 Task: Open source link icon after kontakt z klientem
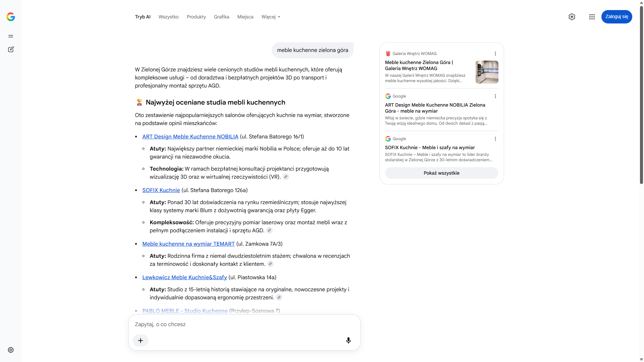click(x=270, y=264)
